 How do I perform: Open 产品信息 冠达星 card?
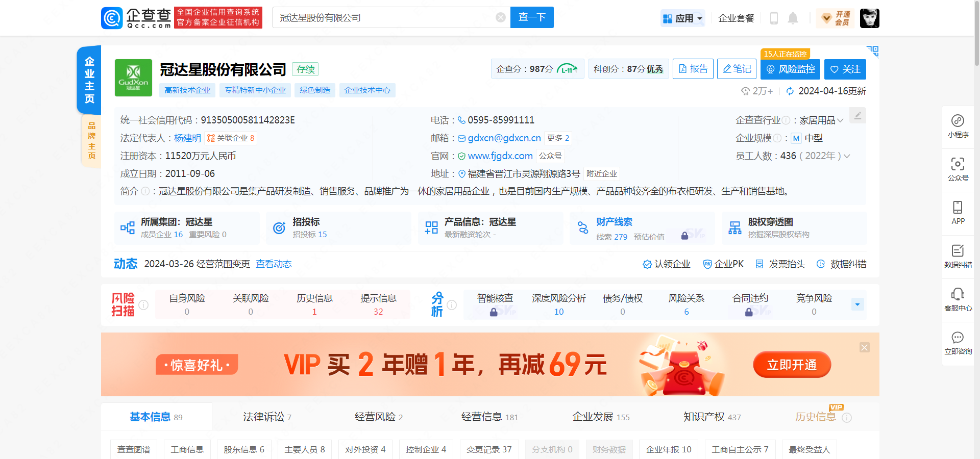[491, 228]
